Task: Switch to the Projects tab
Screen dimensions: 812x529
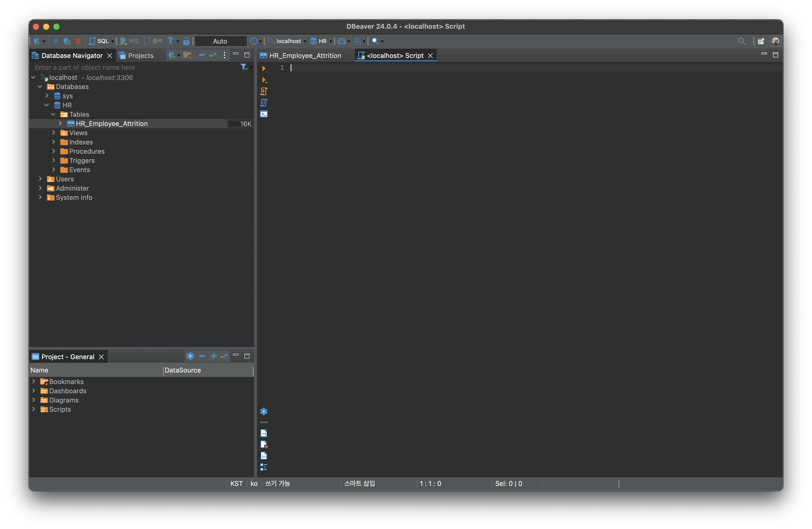Action: pos(140,56)
